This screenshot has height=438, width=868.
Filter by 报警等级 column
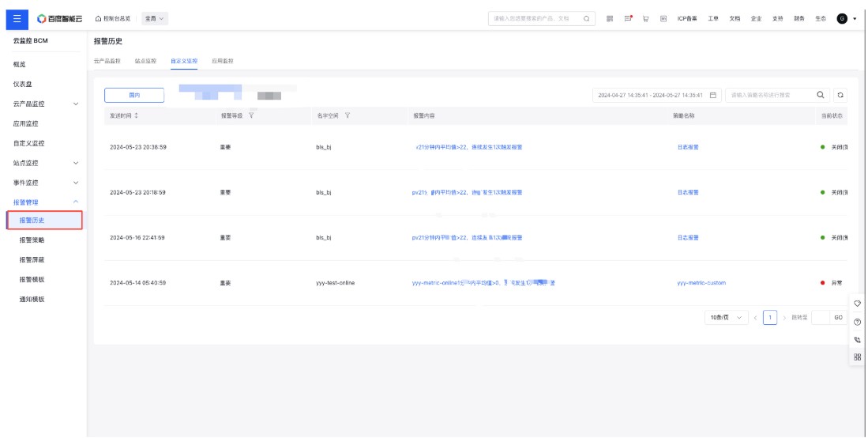251,116
